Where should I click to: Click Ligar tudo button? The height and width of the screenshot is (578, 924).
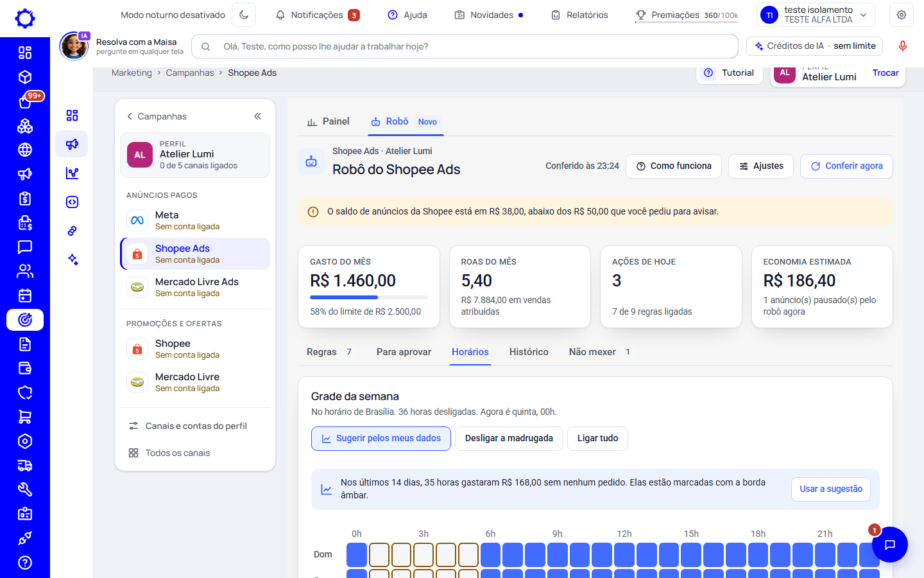[597, 439]
